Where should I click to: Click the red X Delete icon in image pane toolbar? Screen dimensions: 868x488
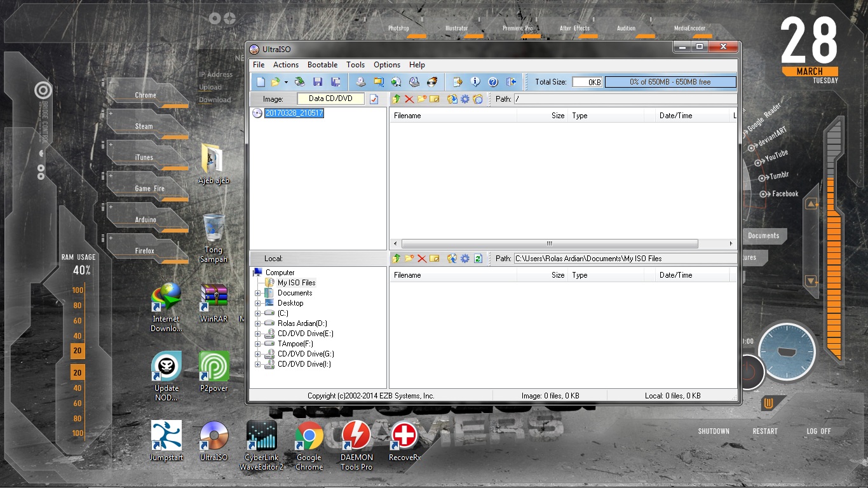point(409,99)
